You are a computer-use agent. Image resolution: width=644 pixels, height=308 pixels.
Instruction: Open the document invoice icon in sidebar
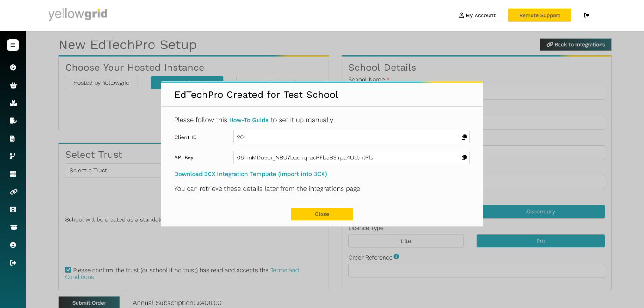13,138
